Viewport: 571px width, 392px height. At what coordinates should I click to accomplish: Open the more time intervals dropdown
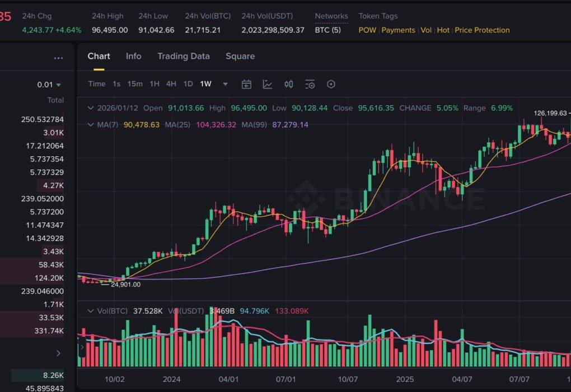coord(225,84)
